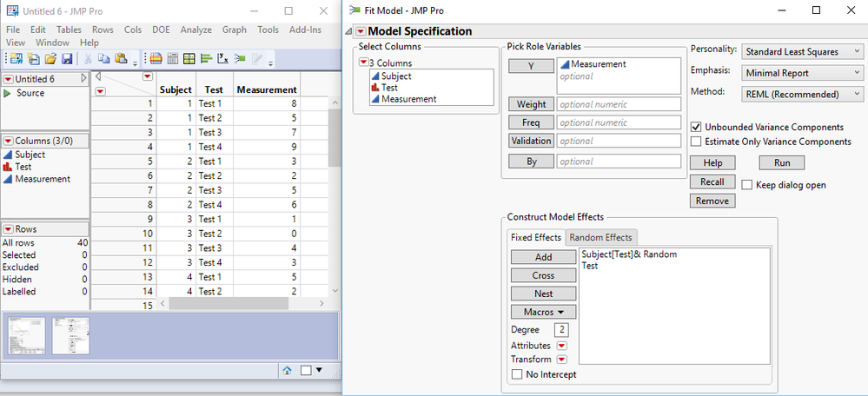Click the open folder toolbar icon
This screenshot has width=868, height=396.
(50, 59)
